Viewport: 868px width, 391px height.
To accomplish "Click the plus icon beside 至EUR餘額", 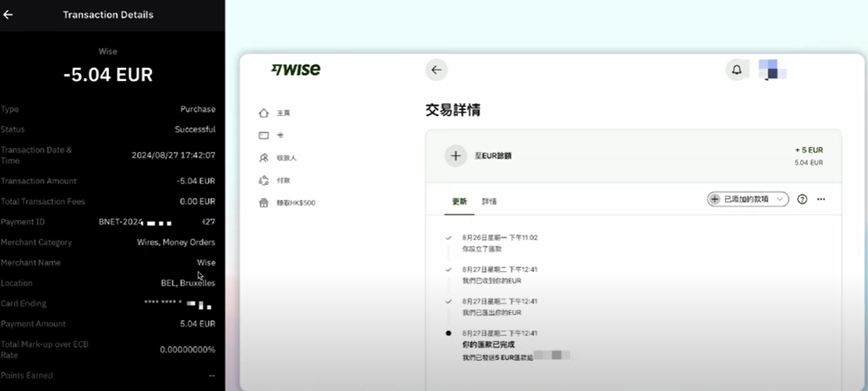I will (455, 156).
